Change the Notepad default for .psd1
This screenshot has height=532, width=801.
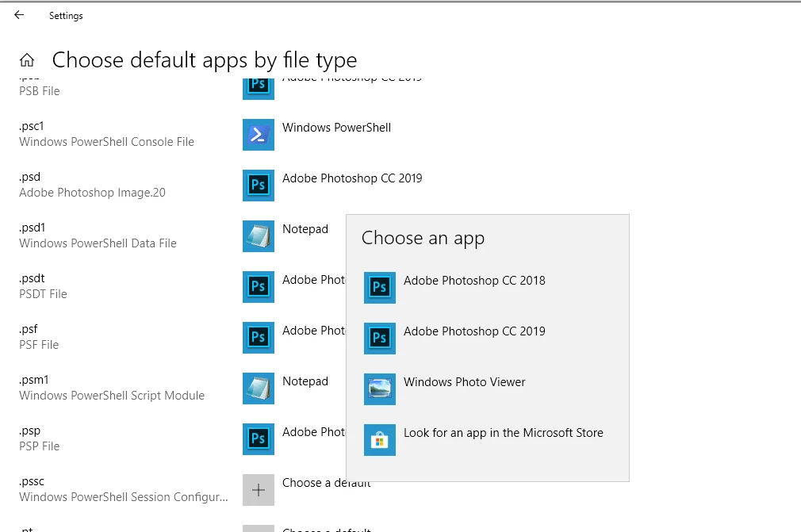[x=305, y=228]
